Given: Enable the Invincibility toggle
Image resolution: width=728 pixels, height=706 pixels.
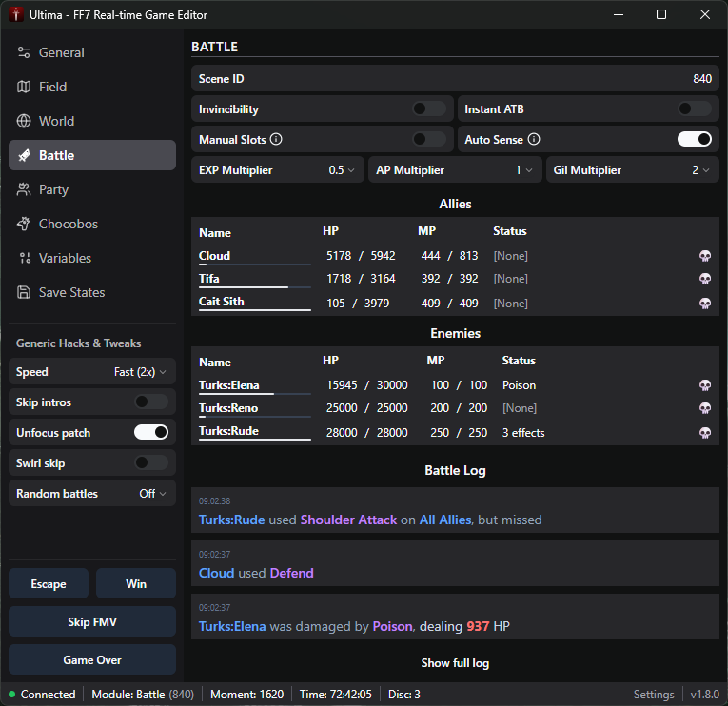Looking at the screenshot, I should click(429, 108).
